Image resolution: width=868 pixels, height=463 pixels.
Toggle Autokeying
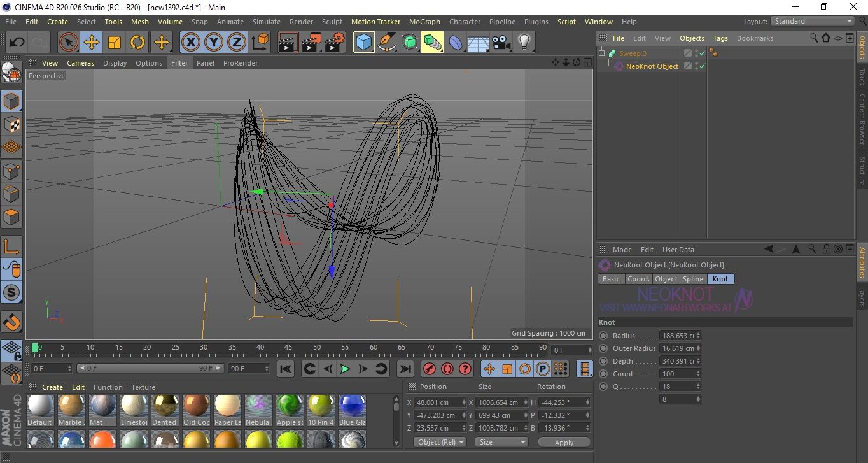click(447, 369)
